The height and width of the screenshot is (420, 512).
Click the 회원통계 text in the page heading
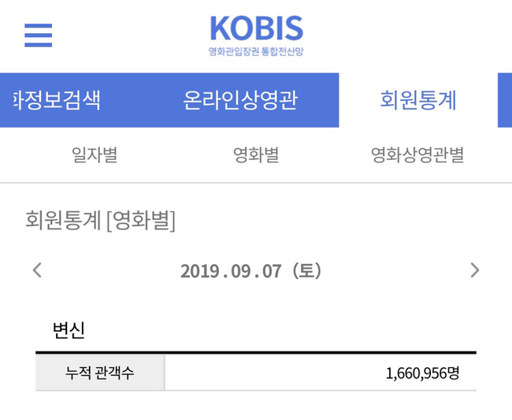(63, 221)
